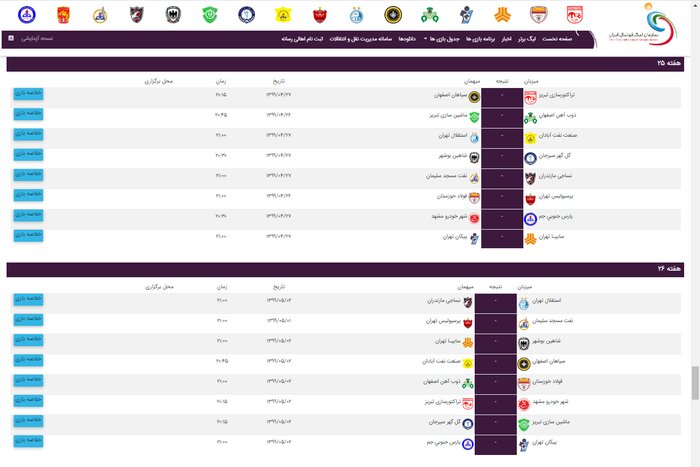Click Esteghlal host logo in week 26 first row
Screen dimensions: 700x467
click(524, 304)
